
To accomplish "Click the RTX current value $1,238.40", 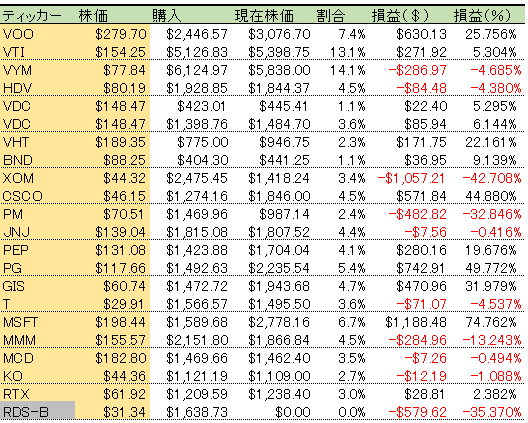I will point(279,394).
